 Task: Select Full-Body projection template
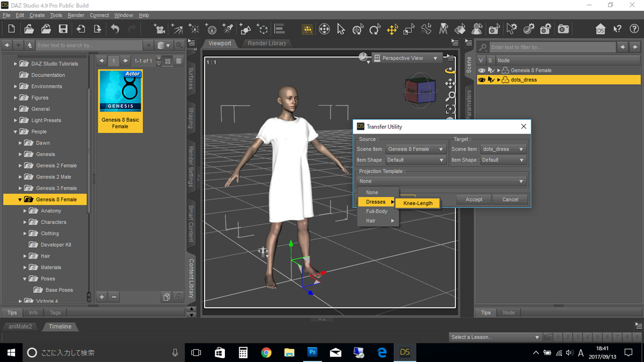tap(377, 211)
